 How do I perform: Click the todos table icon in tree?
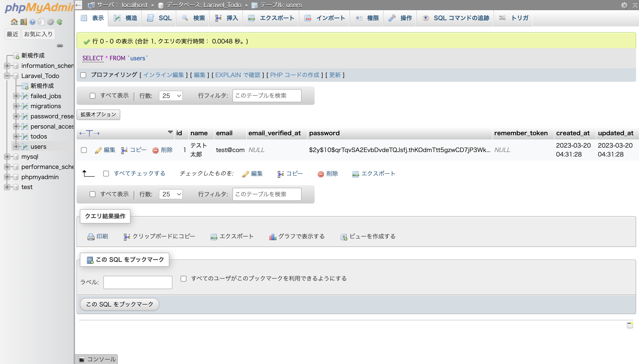point(25,137)
